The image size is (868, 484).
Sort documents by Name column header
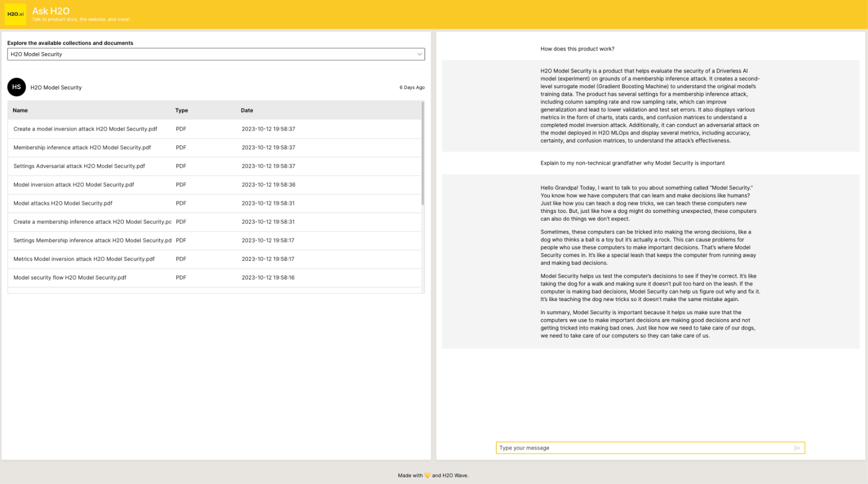[x=20, y=110]
